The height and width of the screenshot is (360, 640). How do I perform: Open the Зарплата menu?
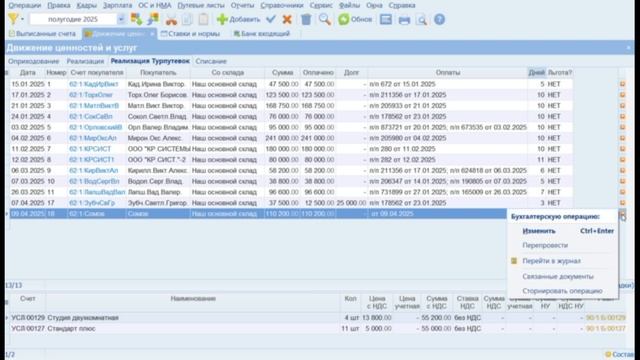coord(118,5)
